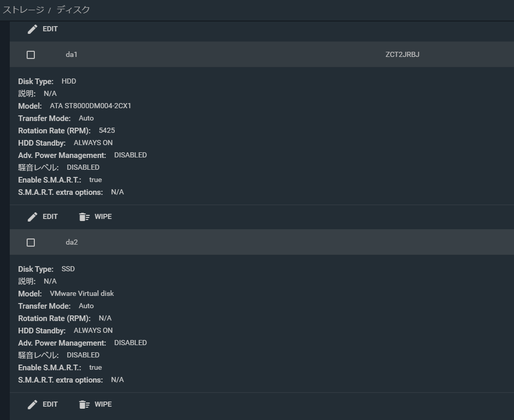This screenshot has height=420, width=514.
Task: Click da1 S.M.A.R.T. extra options N/A value
Action: tap(117, 192)
